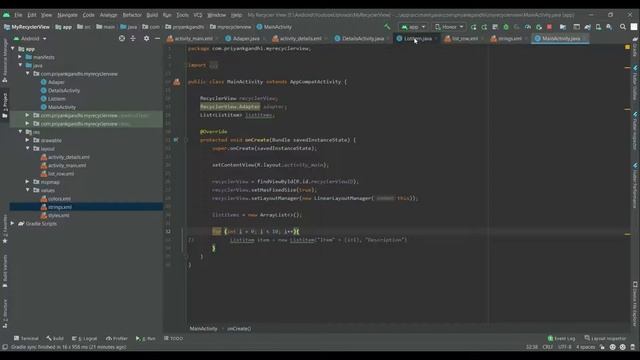
Task: Click the AVD Manager device icon in toolbar
Action: click(598, 27)
